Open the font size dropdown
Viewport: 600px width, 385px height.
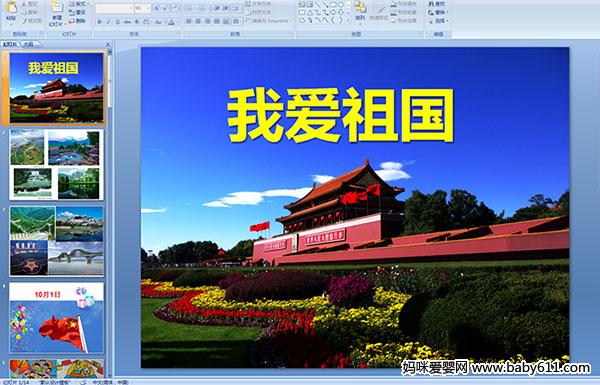[x=142, y=8]
